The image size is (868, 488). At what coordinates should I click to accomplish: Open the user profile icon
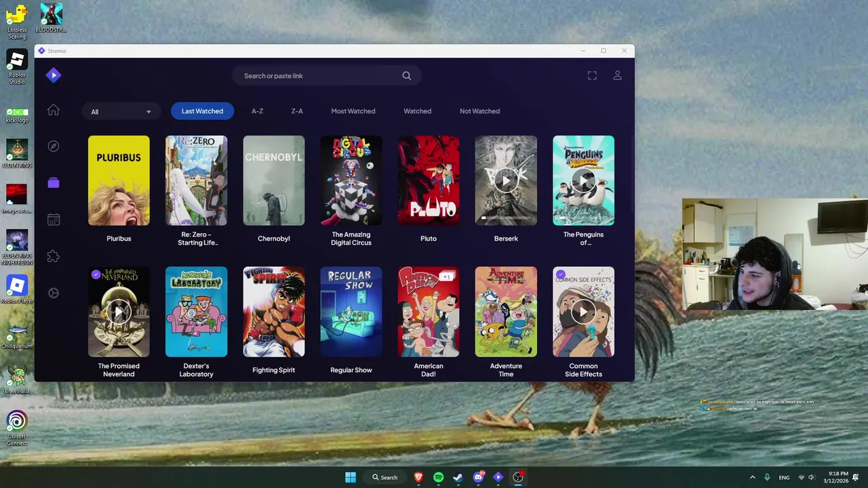coord(617,76)
